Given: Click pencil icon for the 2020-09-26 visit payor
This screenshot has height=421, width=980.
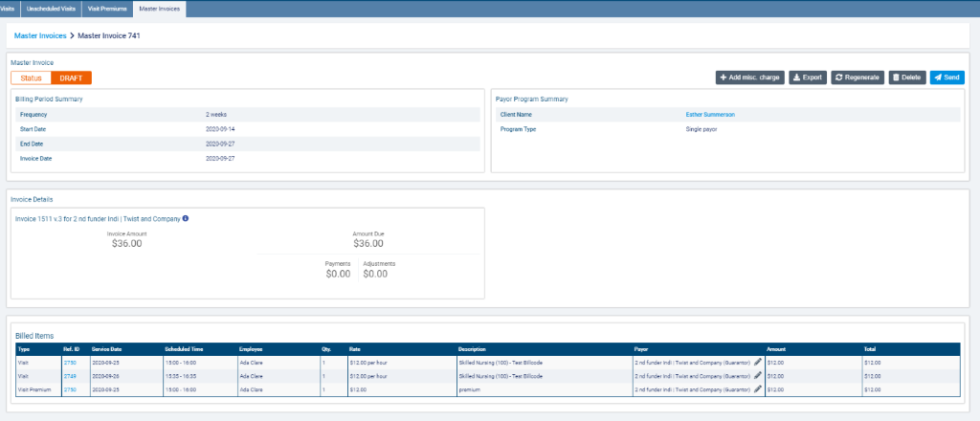Looking at the screenshot, I should (757, 376).
